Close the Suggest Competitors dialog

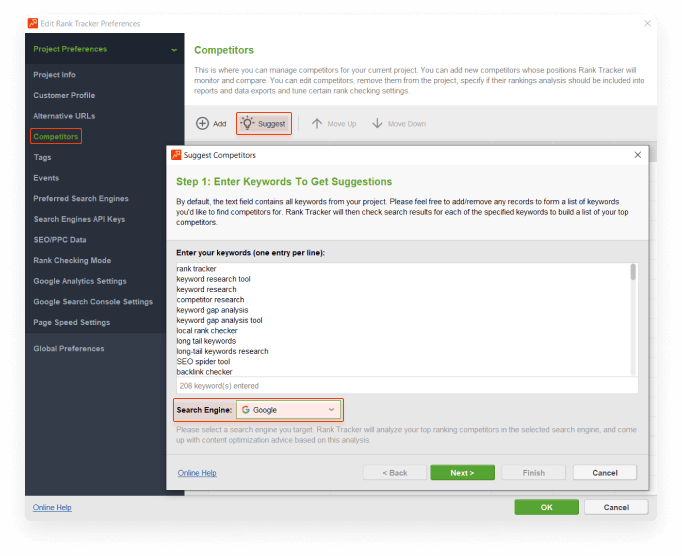638,155
